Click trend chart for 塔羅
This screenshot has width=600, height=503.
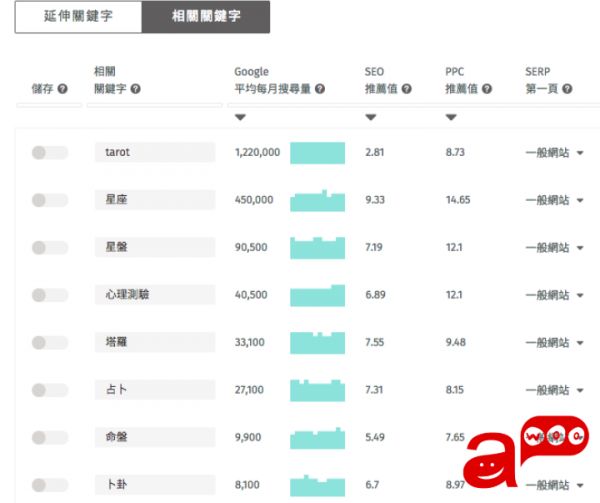point(318,343)
